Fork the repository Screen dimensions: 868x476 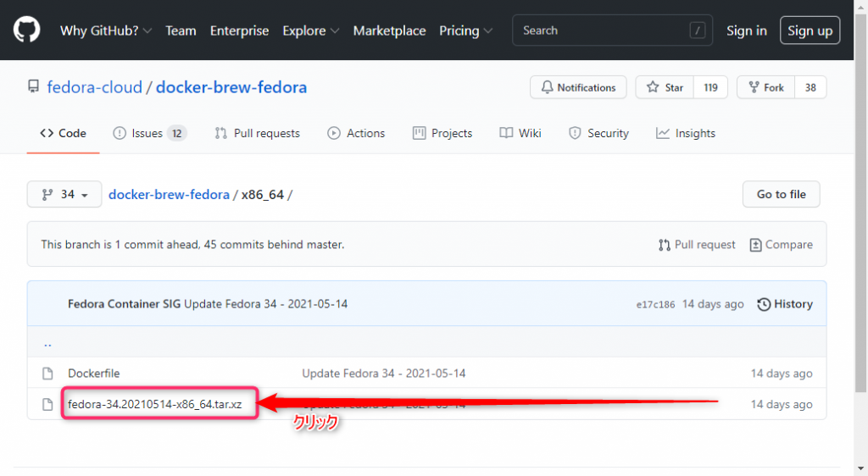(x=766, y=87)
